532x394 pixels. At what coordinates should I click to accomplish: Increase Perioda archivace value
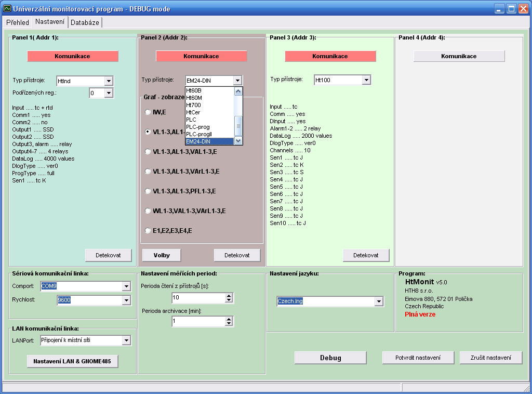click(x=229, y=319)
